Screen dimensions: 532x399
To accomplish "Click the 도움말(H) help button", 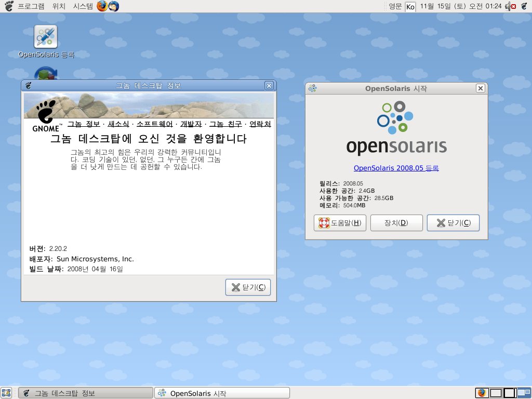I will 340,223.
